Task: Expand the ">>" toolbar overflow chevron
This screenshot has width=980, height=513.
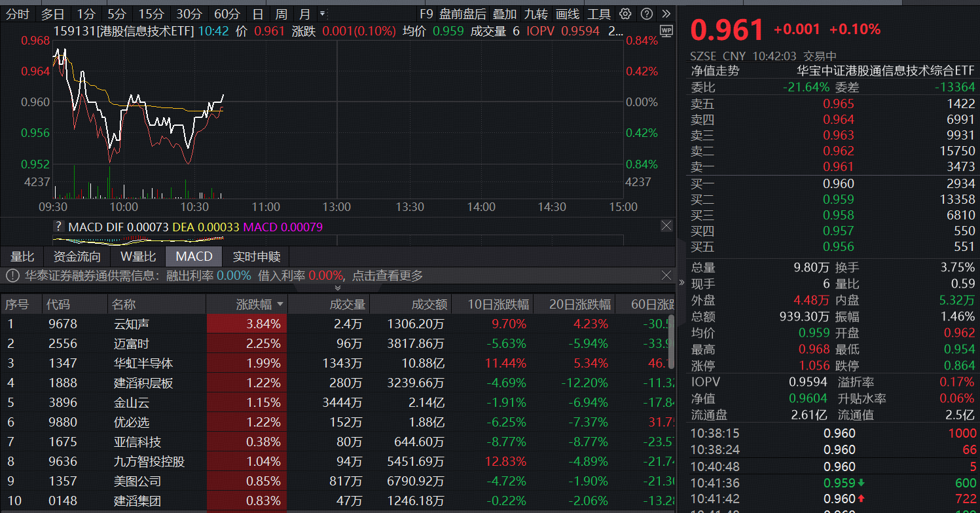Action: click(x=666, y=13)
